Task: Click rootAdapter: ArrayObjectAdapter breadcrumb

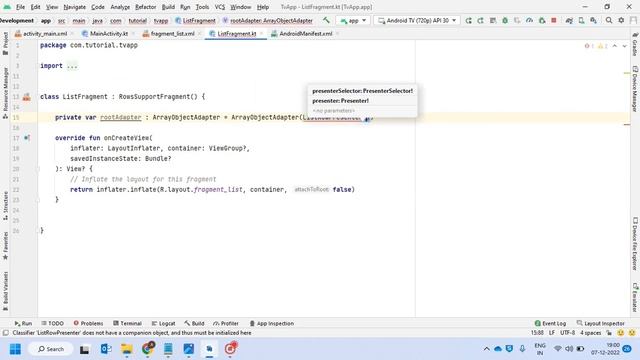Action: (268, 20)
